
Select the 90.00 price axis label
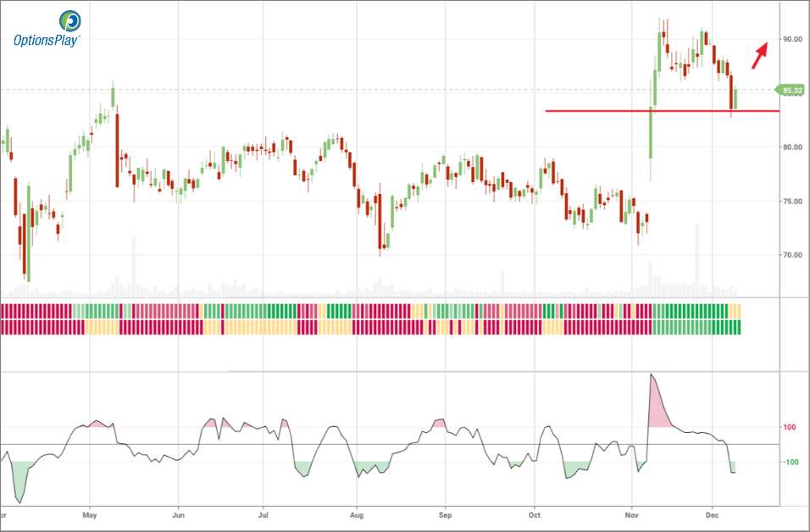(x=793, y=39)
